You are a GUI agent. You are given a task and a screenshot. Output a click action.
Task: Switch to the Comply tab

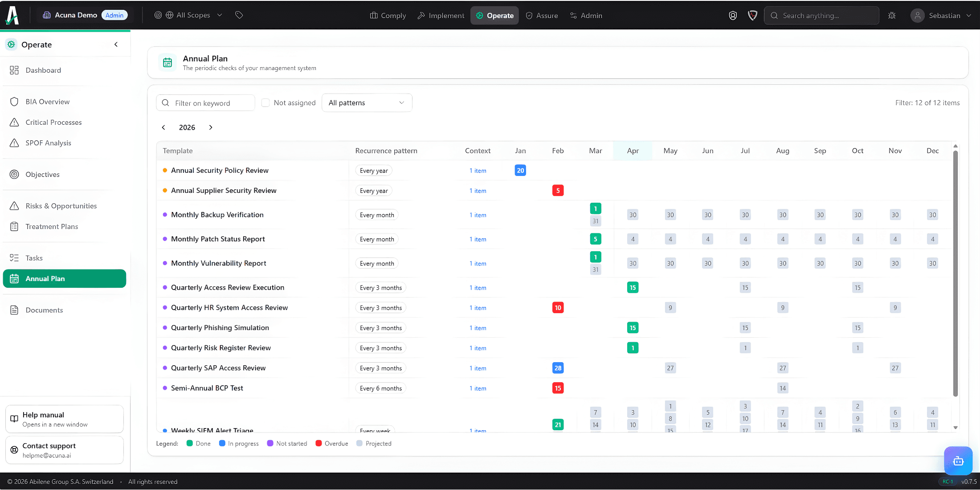(388, 16)
